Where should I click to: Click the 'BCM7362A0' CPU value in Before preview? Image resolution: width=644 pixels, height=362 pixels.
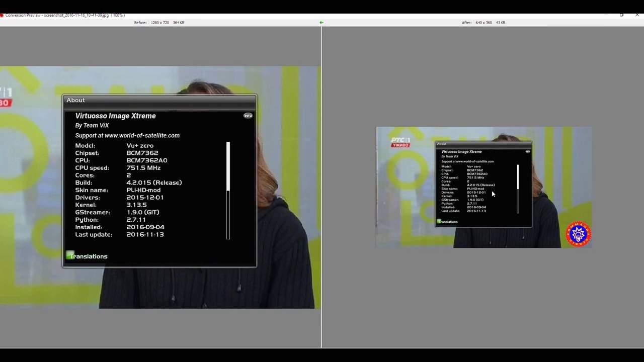[x=147, y=160]
